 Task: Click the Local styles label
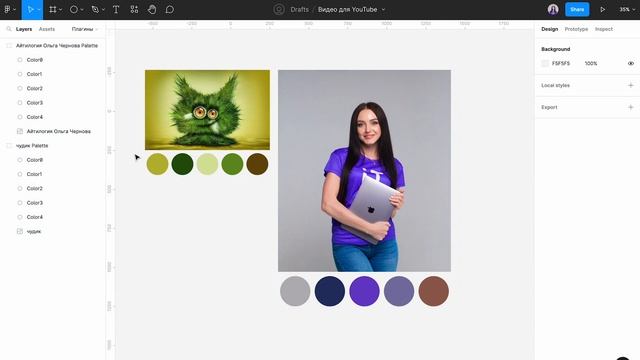(x=555, y=85)
